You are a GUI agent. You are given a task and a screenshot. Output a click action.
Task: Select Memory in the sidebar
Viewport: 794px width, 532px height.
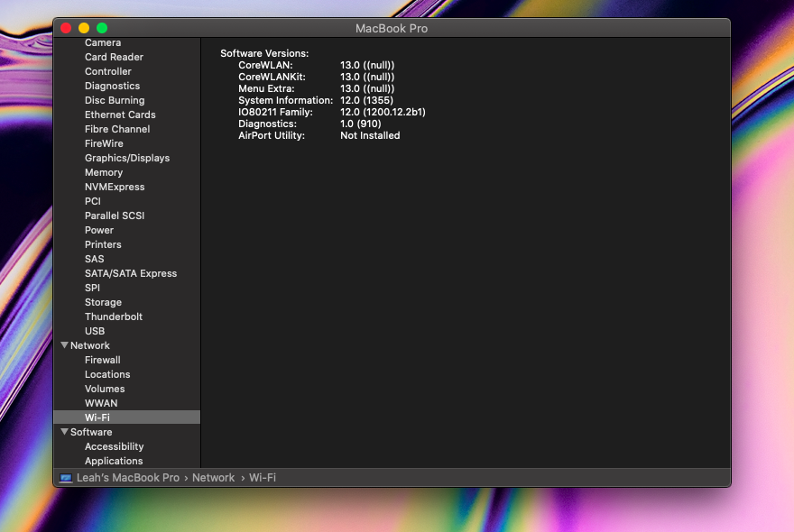(103, 172)
